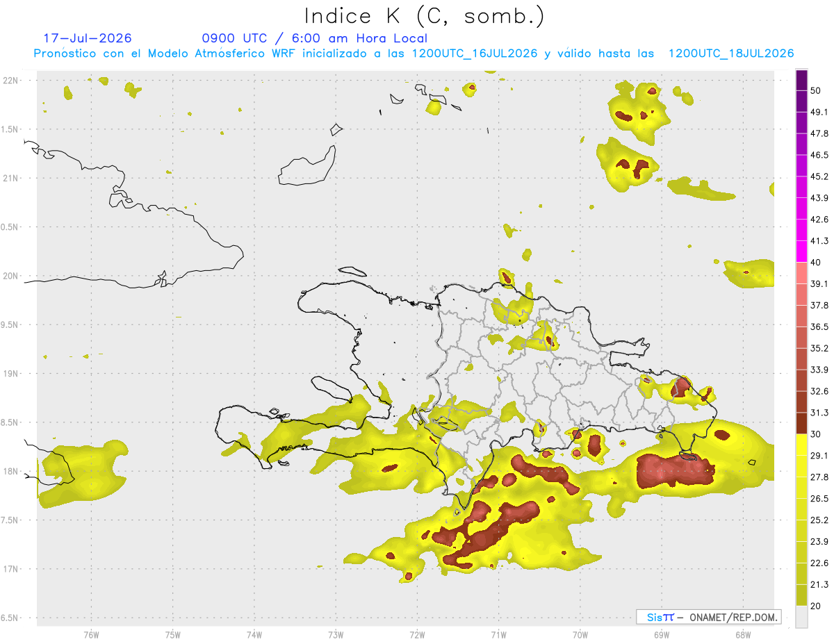Click the '70W' longitude label

[580, 635]
